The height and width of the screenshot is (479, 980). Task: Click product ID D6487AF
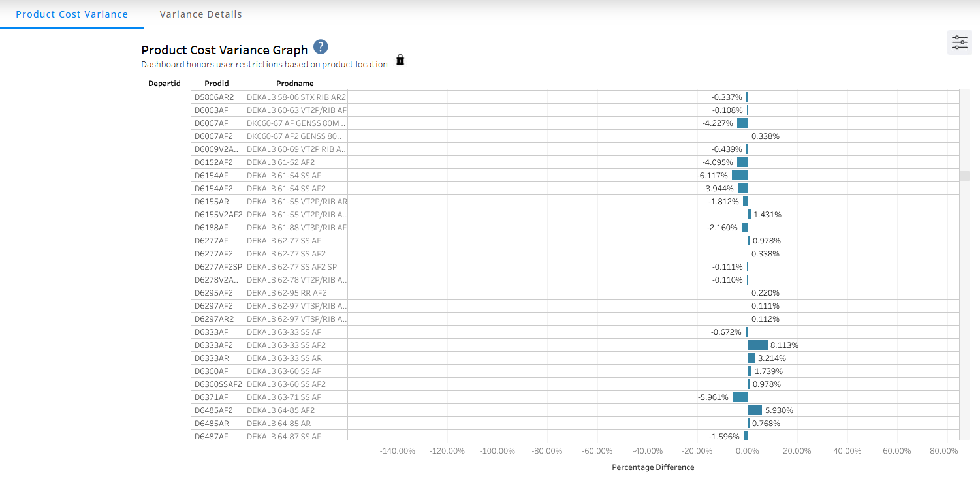coord(212,437)
